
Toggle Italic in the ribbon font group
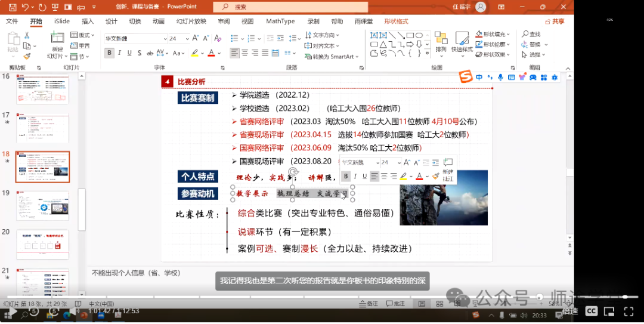pos(119,53)
